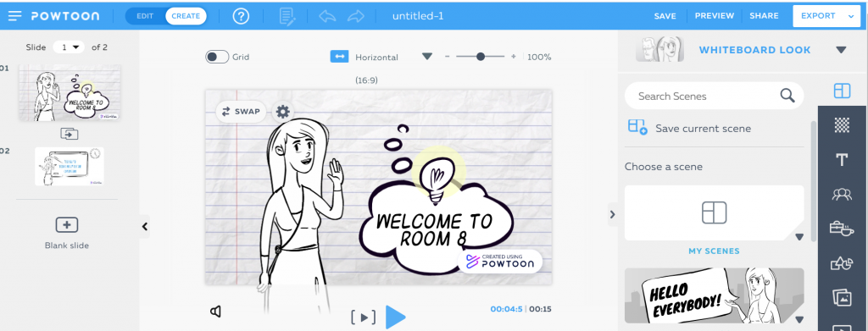Click the scene settings gear icon
The width and height of the screenshot is (868, 331).
pos(283,112)
